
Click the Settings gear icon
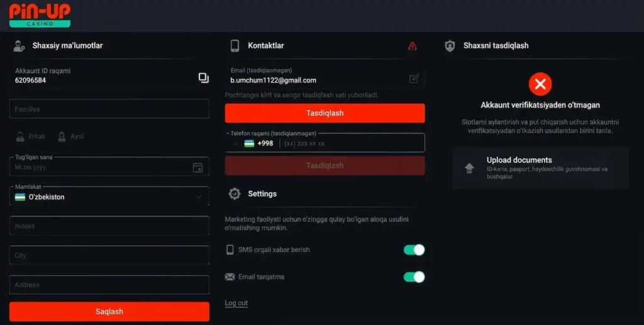click(x=235, y=194)
